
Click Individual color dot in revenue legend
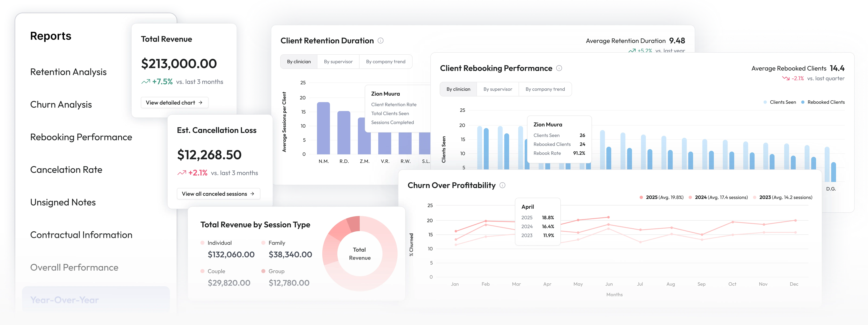coord(203,243)
